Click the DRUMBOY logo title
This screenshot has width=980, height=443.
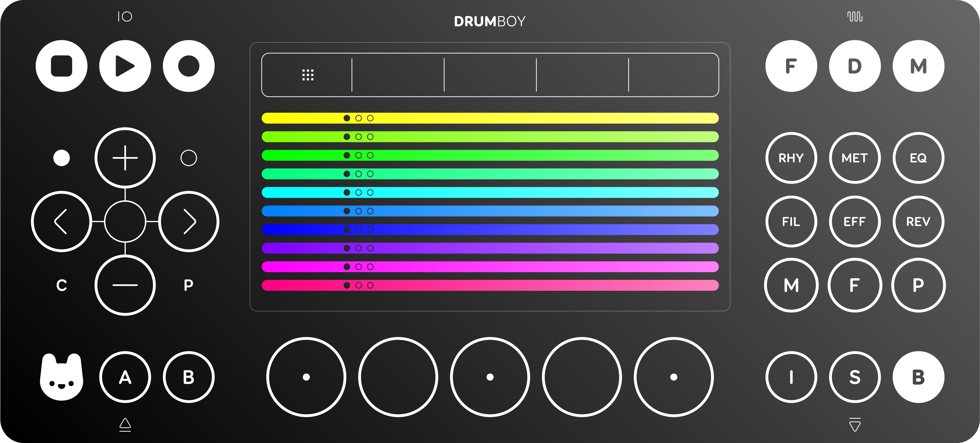click(x=490, y=21)
